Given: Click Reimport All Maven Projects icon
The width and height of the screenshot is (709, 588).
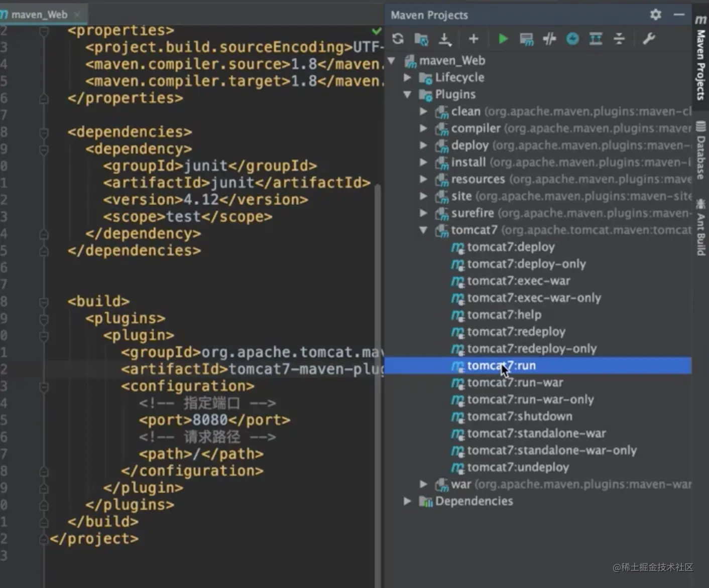Looking at the screenshot, I should point(398,39).
